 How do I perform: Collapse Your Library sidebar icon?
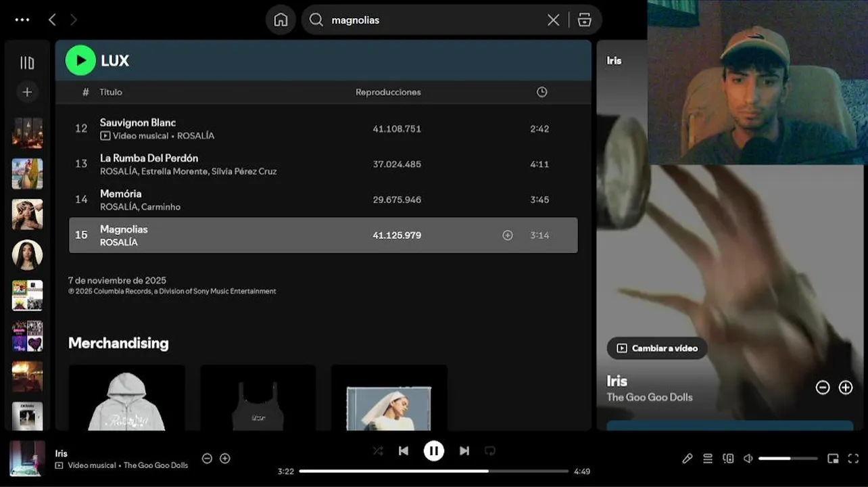point(27,63)
